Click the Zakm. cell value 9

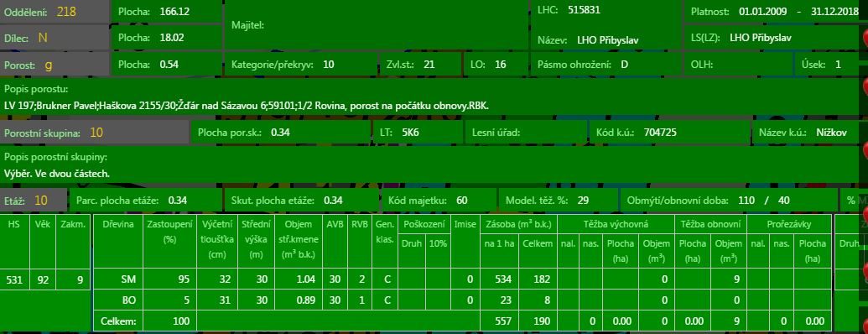point(74,279)
